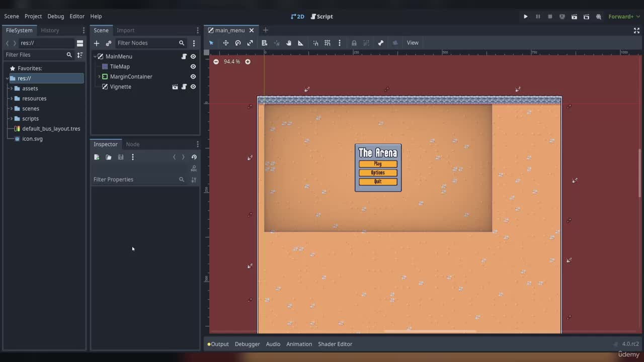Switch to the Node tab beside Inspector
The image size is (644, 362).
pyautogui.click(x=132, y=144)
